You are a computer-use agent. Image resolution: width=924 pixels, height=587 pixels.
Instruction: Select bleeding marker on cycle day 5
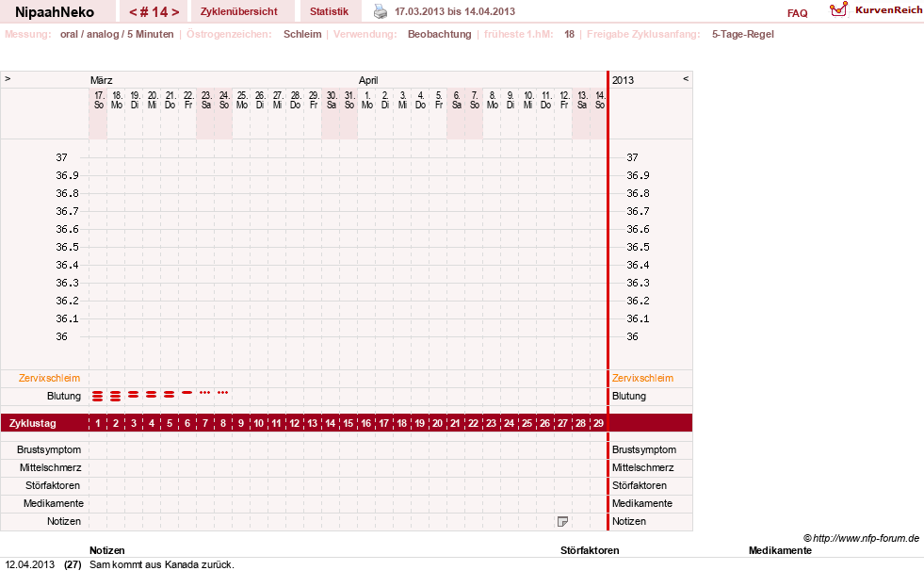click(170, 394)
